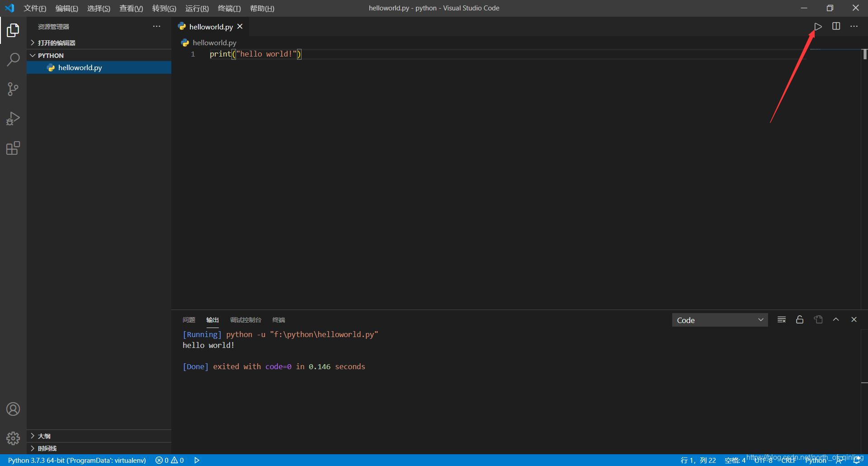Toggle output scroll lock
Screen dimensions: 868x466
click(800, 319)
